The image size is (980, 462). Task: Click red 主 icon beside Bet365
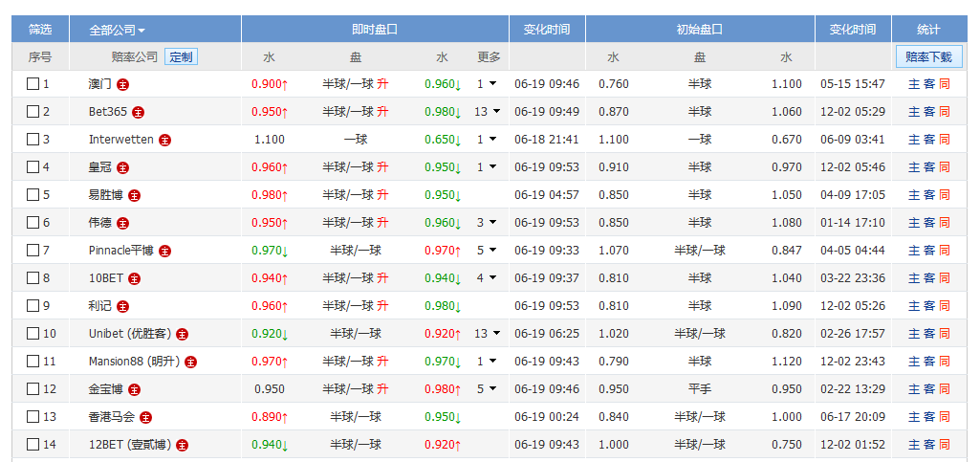click(x=138, y=113)
